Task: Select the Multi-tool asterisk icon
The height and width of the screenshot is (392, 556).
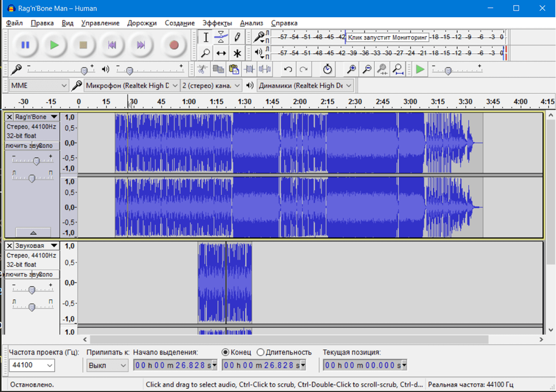Action: click(237, 53)
